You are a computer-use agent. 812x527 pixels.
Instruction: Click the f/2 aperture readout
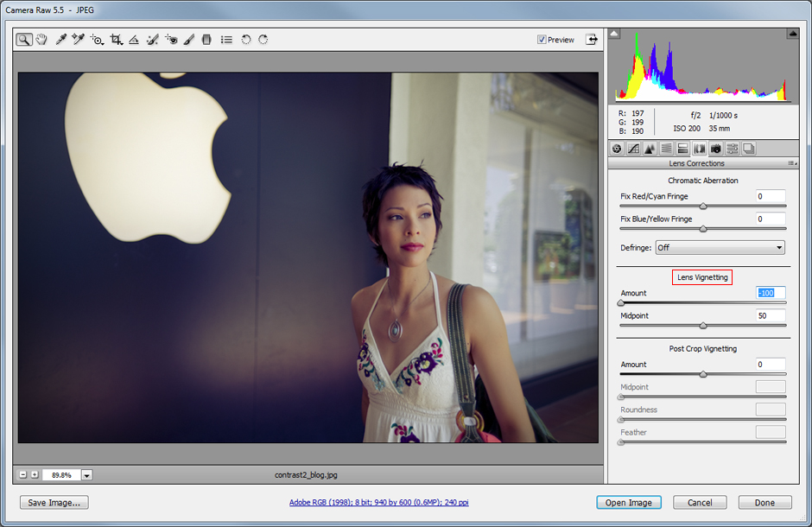(x=695, y=116)
